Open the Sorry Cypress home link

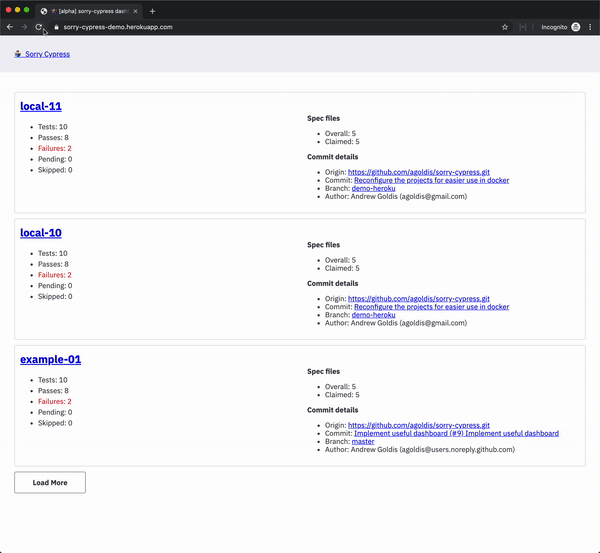(x=47, y=54)
